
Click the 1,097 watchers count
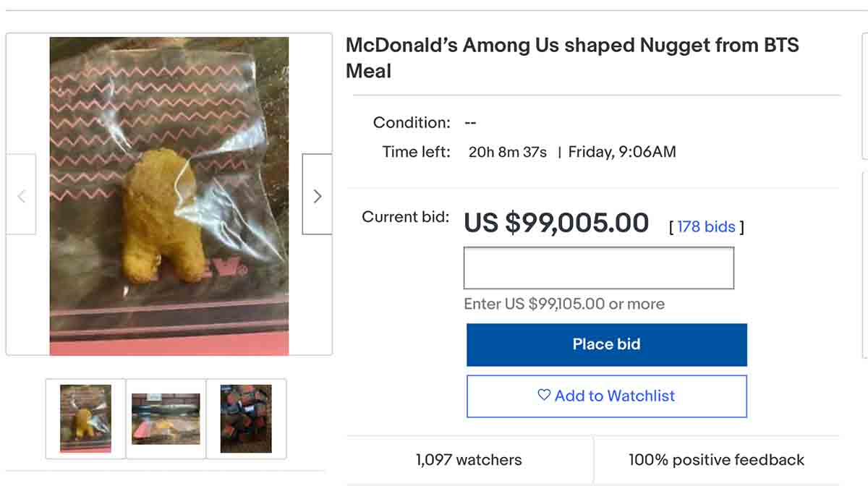[x=469, y=460]
